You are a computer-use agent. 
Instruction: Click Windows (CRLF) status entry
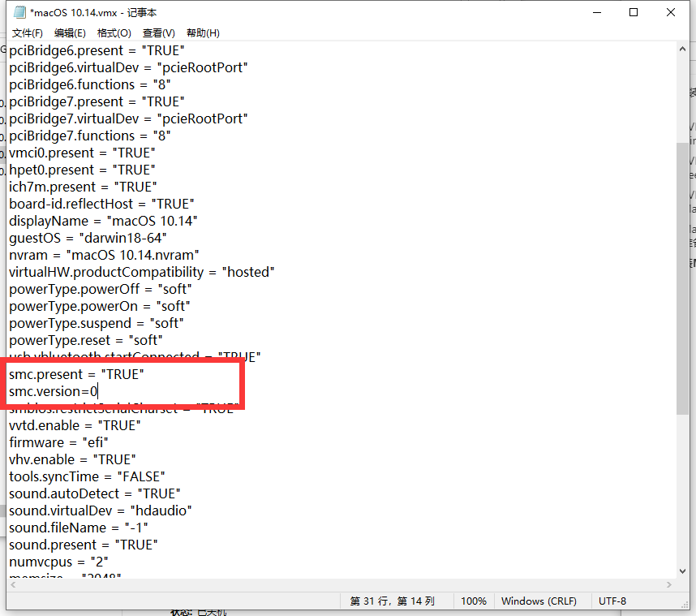[x=539, y=601]
